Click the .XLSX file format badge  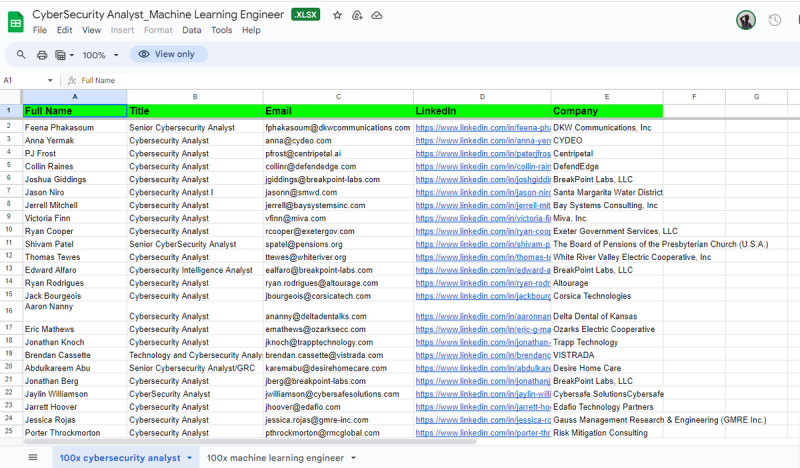[x=306, y=15]
